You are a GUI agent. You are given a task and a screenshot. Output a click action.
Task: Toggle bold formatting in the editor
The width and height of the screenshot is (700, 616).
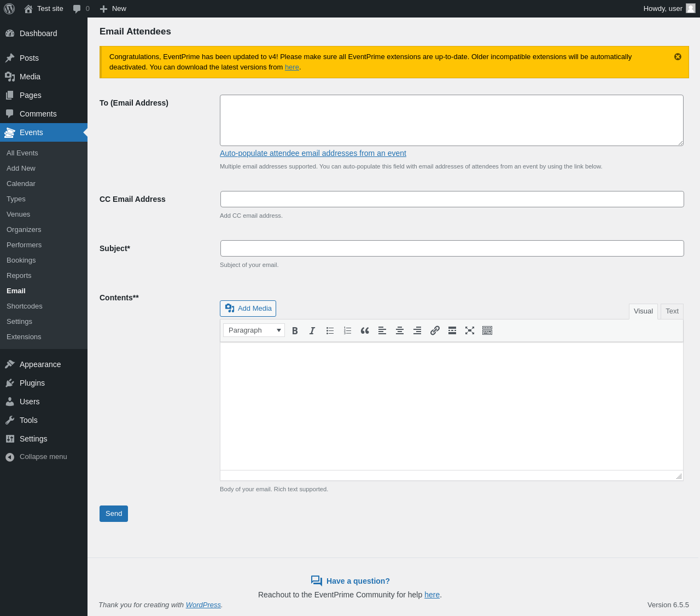(x=295, y=330)
